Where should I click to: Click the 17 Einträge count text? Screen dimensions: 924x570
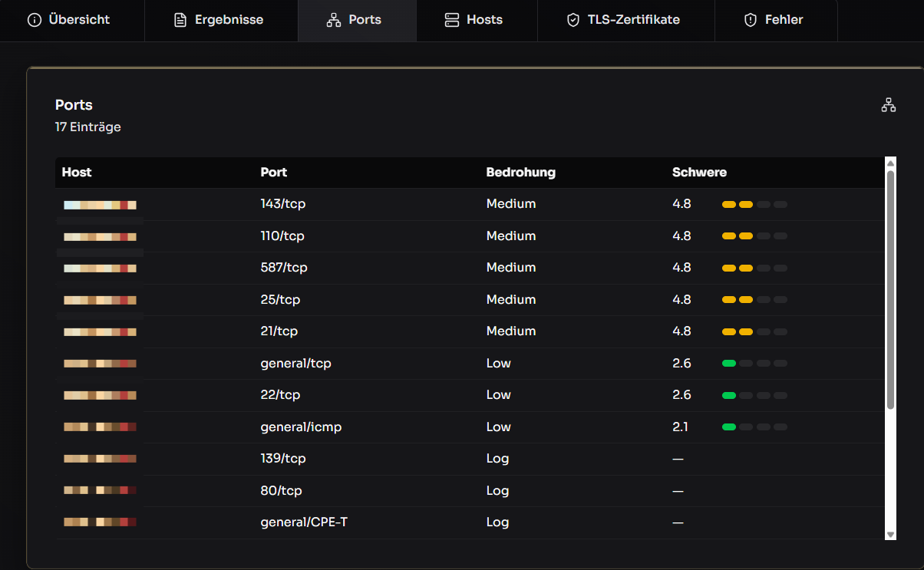coord(88,127)
